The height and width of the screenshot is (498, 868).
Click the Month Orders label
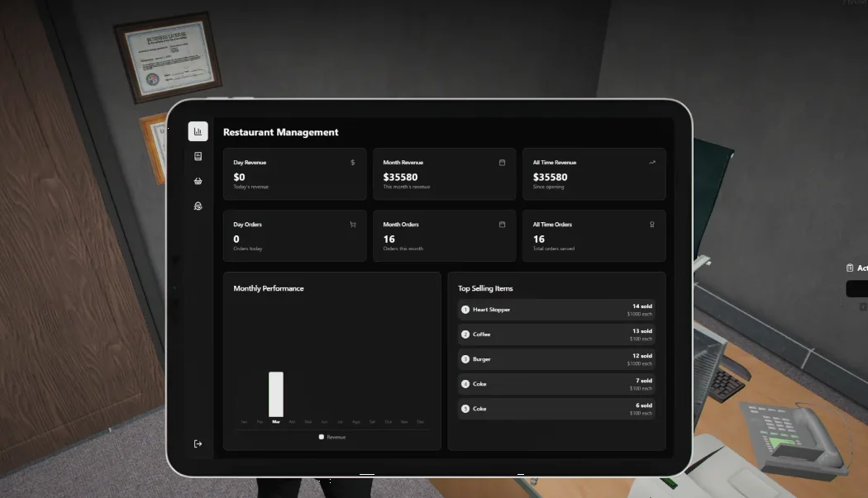[x=401, y=225]
